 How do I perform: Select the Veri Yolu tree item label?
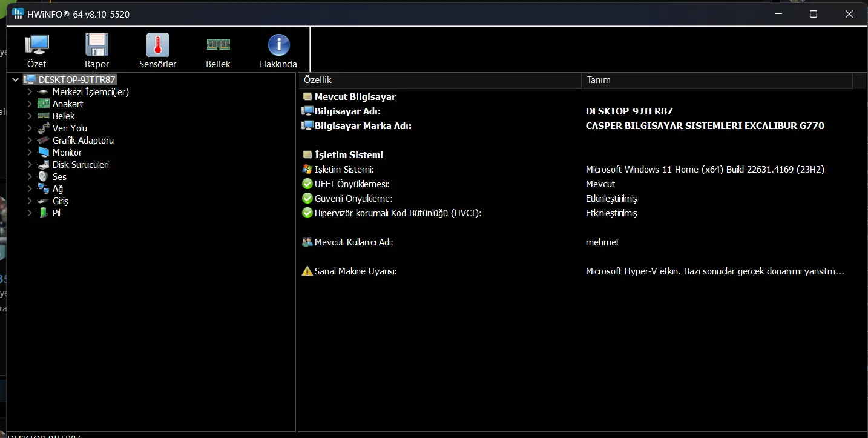[70, 128]
